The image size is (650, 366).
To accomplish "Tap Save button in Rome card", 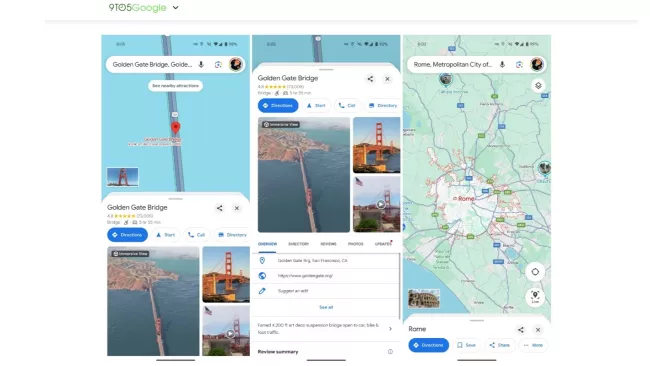I will click(x=466, y=345).
